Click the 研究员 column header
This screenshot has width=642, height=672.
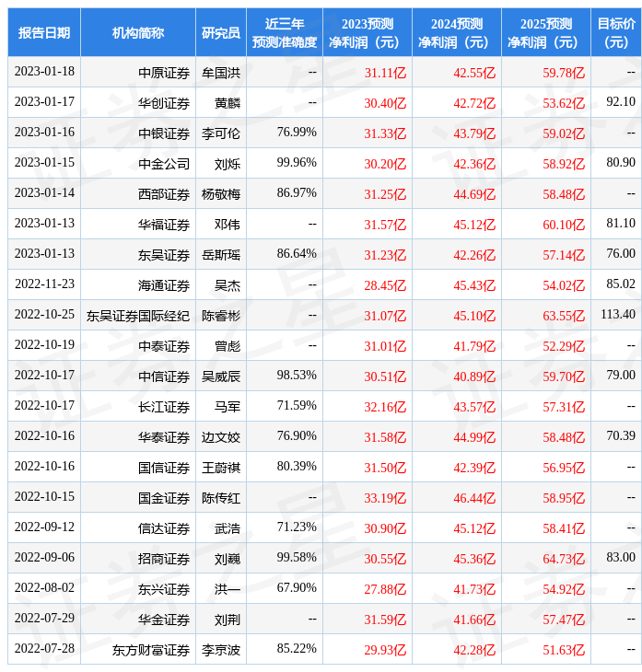point(221,32)
